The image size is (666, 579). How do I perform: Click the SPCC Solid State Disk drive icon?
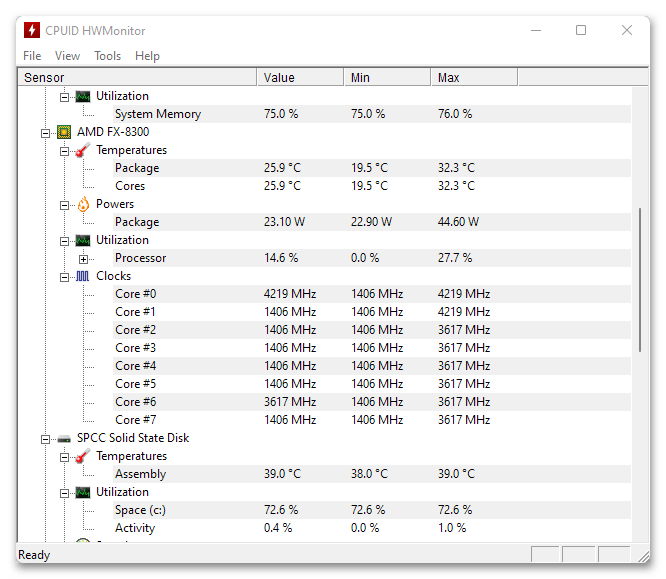tap(64, 439)
